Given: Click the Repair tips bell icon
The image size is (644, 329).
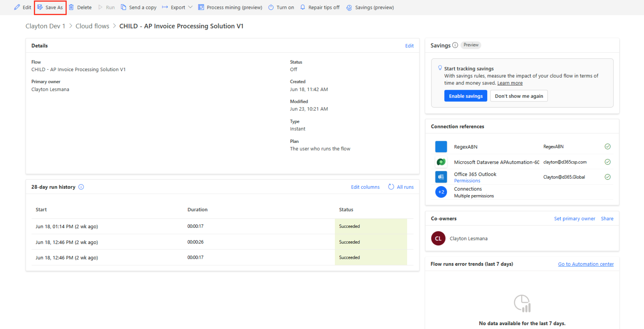Looking at the screenshot, I should click(302, 7).
